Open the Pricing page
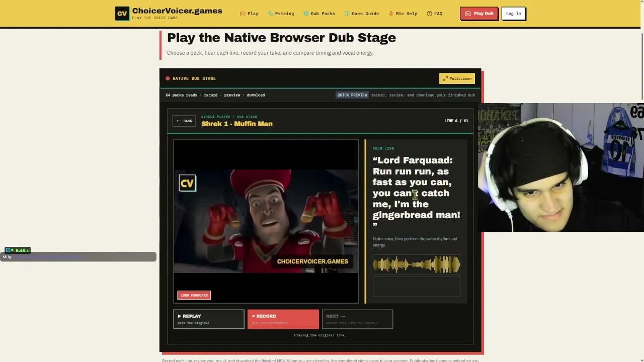 [281, 14]
